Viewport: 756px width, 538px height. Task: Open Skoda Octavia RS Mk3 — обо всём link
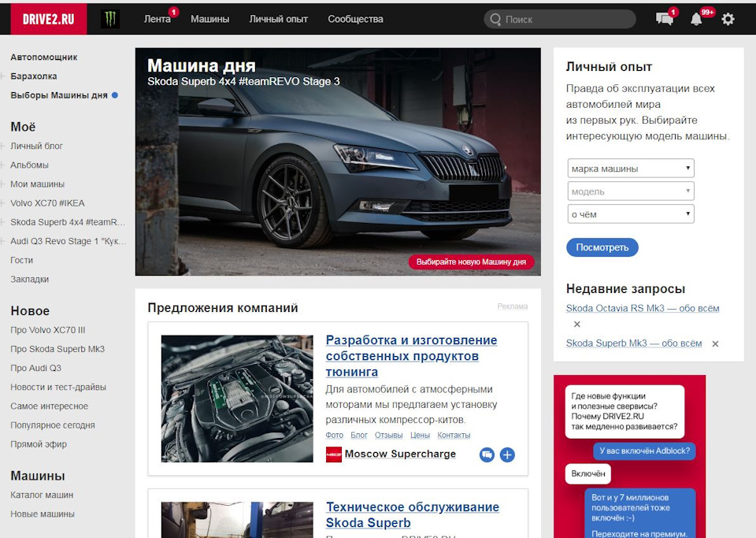(x=643, y=308)
